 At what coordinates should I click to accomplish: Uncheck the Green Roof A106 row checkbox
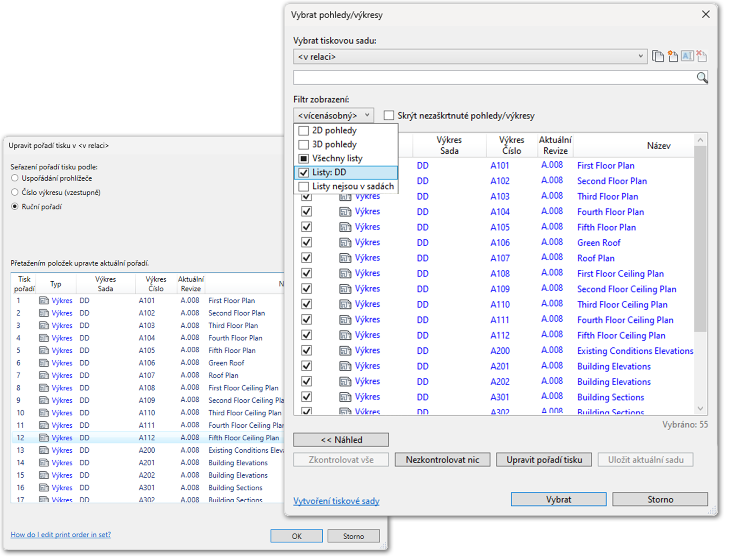click(x=307, y=242)
